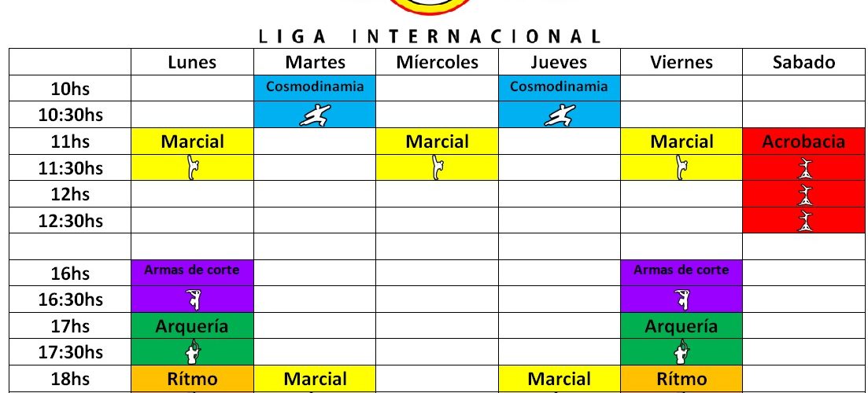Click the Monday morning Marcial kick icon
Image resolution: width=868 pixels, height=393 pixels.
(x=194, y=167)
